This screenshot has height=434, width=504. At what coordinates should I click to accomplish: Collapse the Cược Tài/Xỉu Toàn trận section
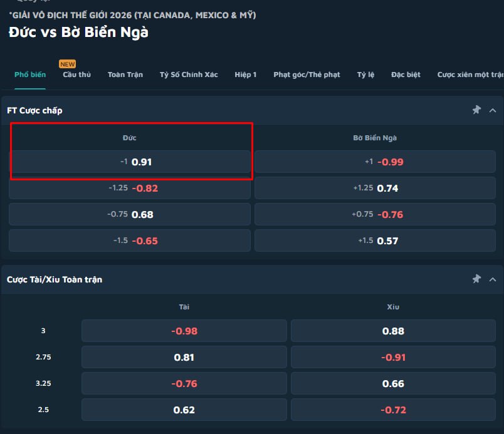click(x=493, y=279)
